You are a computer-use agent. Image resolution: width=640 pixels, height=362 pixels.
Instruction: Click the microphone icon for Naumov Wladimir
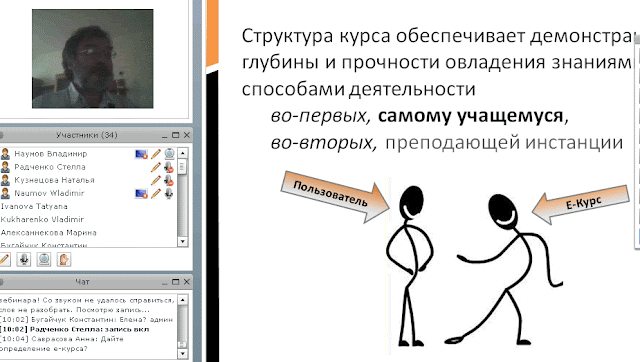[169, 193]
